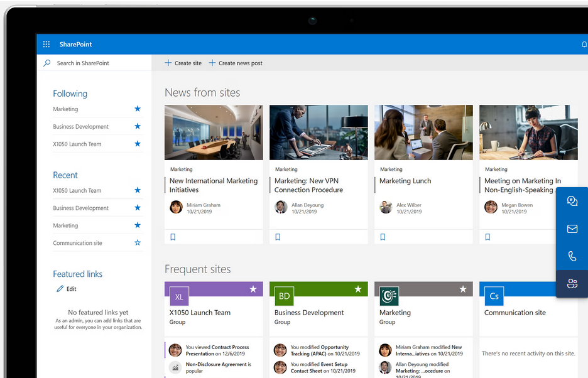
Task: Toggle the star on X1050 Launch Team card
Action: click(253, 289)
